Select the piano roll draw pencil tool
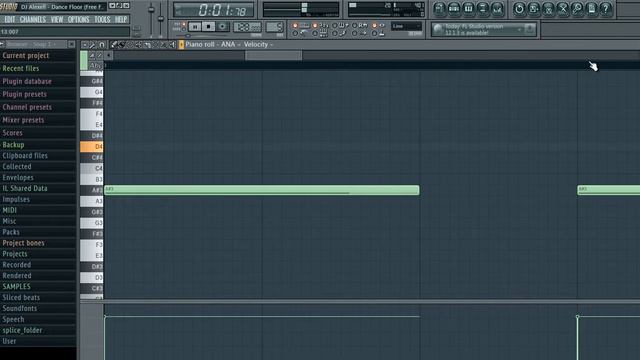This screenshot has height=360, width=640. click(x=114, y=44)
